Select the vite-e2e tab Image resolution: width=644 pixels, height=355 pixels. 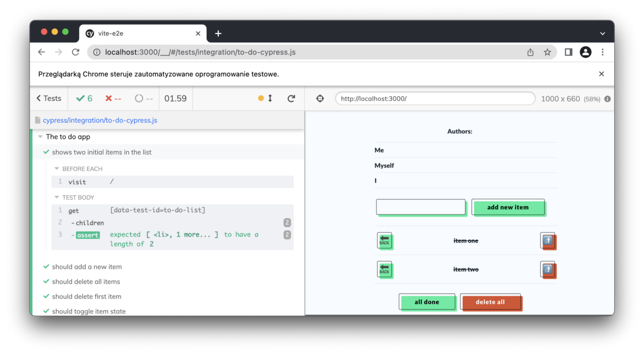143,33
